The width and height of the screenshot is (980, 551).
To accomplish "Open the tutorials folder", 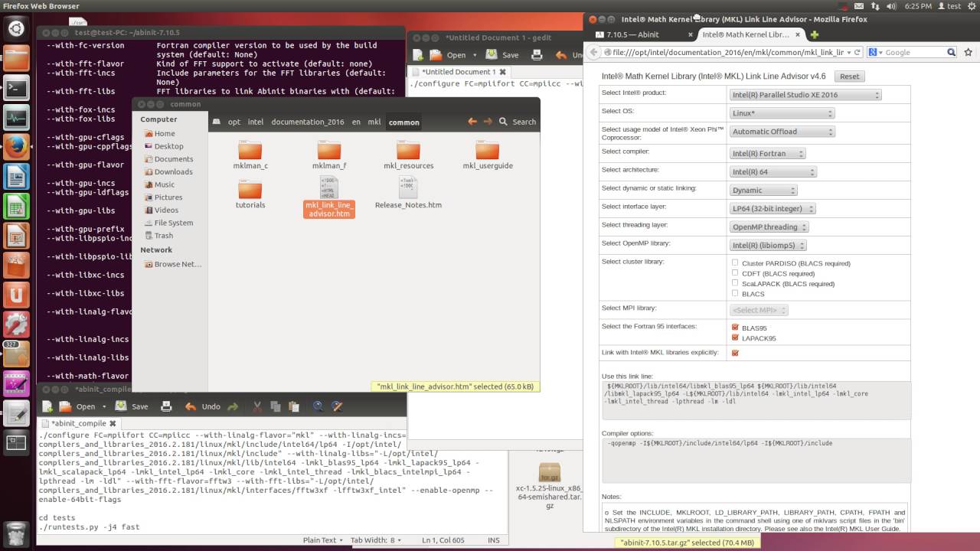I will coord(250,194).
